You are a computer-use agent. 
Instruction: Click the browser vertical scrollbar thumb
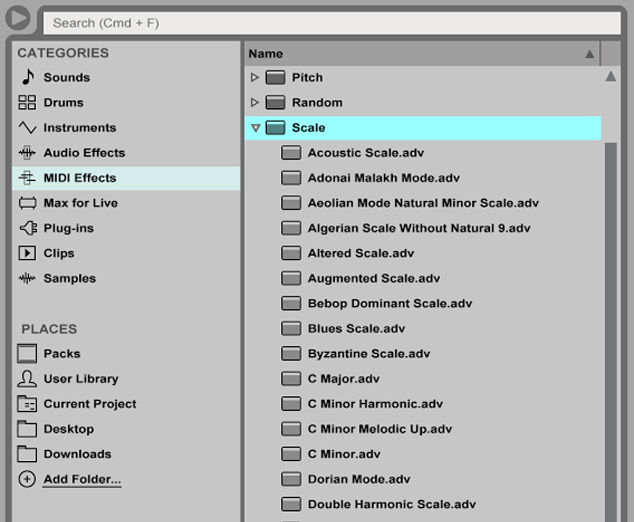611,332
